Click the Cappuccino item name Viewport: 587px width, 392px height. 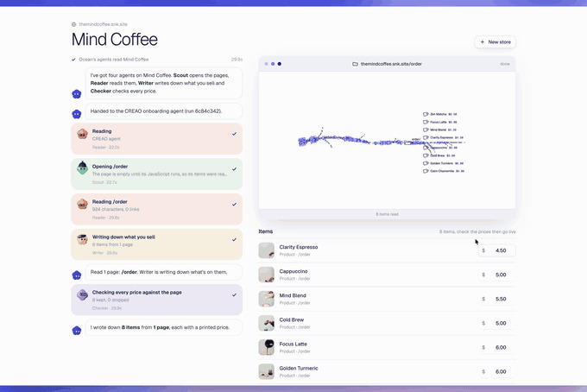pos(293,271)
